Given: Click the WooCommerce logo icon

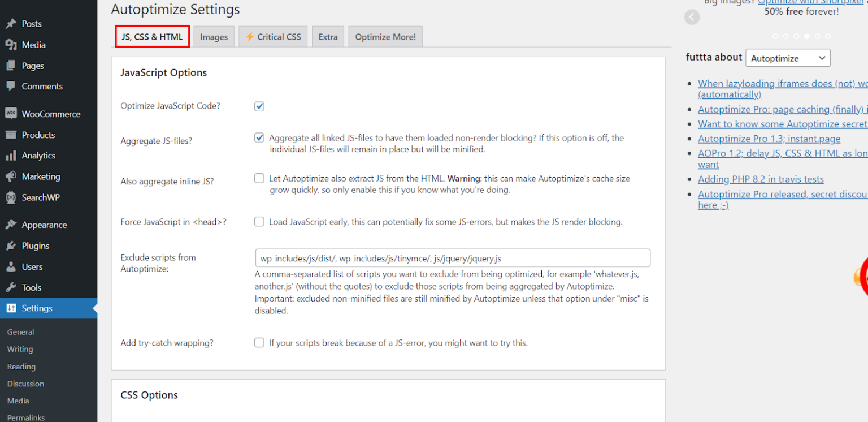Looking at the screenshot, I should (11, 114).
